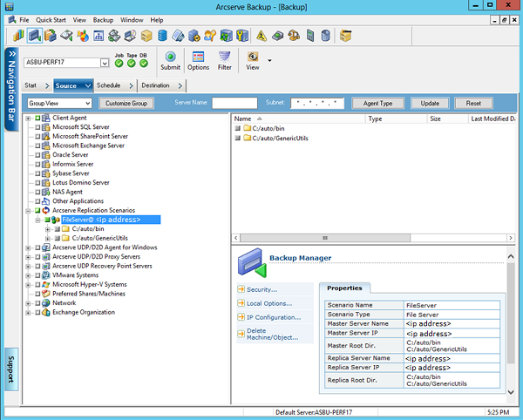Open the Window menu
The width and height of the screenshot is (523, 420).
point(132,20)
